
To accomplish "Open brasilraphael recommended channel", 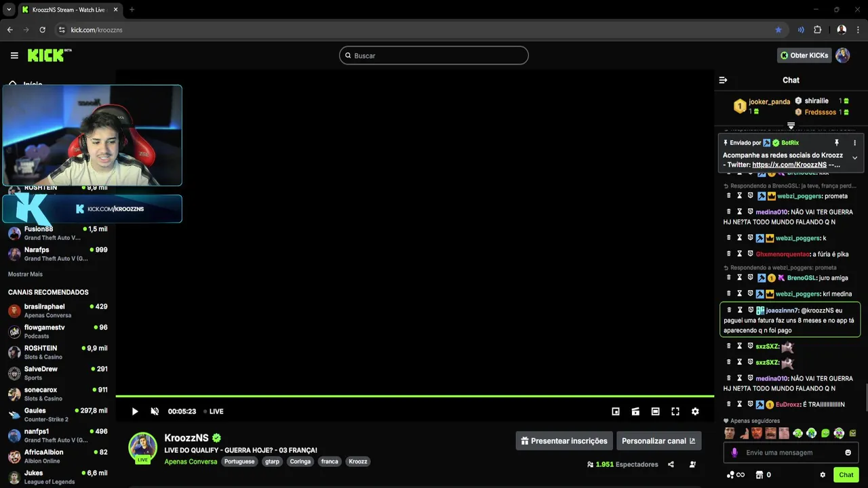I will click(x=58, y=310).
